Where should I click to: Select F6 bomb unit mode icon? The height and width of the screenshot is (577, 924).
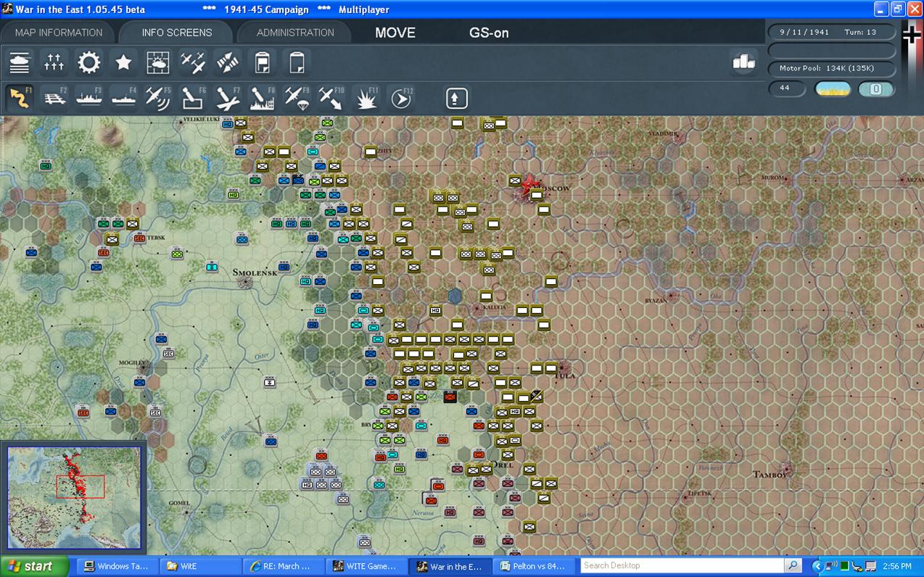[193, 98]
